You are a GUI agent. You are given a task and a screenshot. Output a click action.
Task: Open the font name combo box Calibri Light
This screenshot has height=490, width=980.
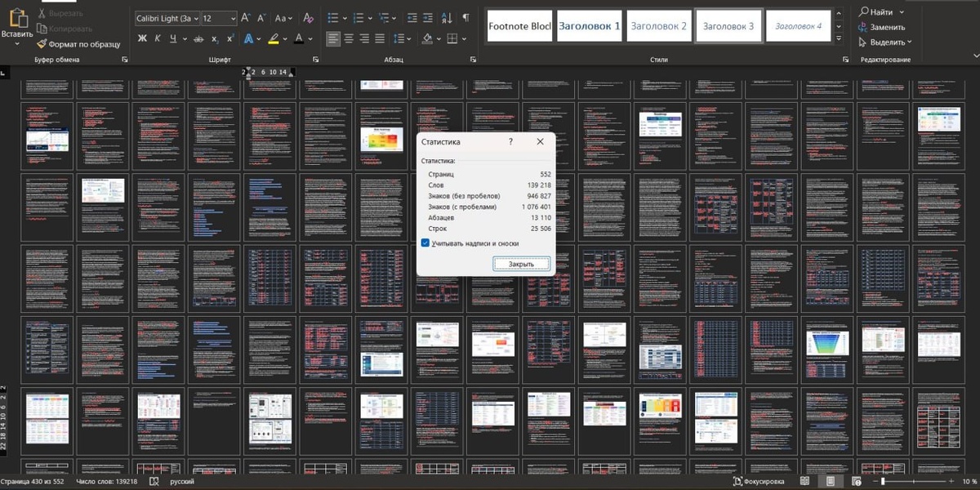point(167,18)
